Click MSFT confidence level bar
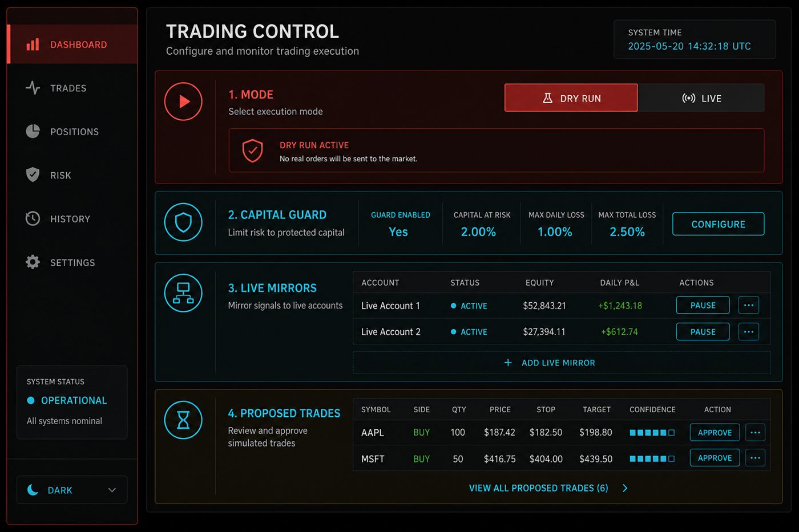This screenshot has width=799, height=532. (x=652, y=458)
